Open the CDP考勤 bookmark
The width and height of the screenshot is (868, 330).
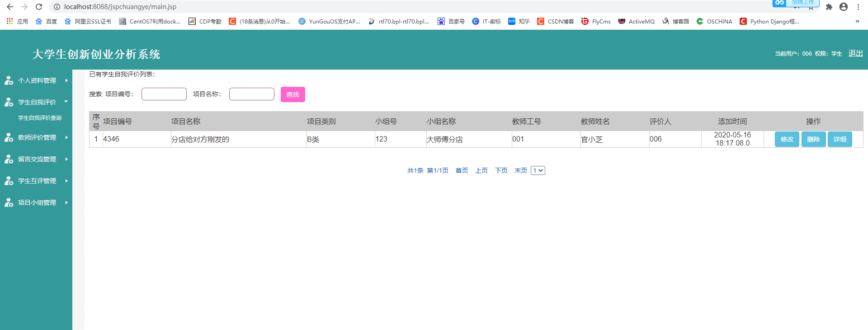(205, 21)
